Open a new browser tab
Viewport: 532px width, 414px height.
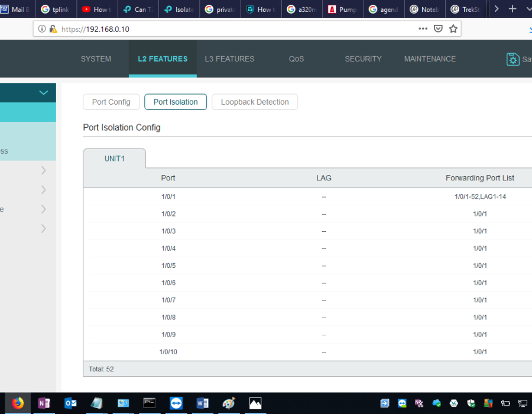coord(512,9)
